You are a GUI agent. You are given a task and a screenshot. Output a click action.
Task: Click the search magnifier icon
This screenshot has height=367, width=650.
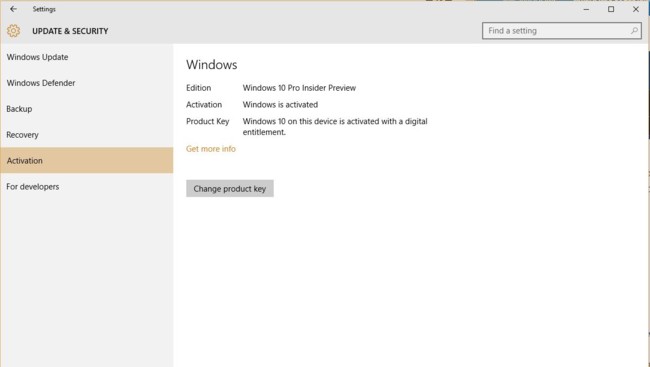(634, 31)
